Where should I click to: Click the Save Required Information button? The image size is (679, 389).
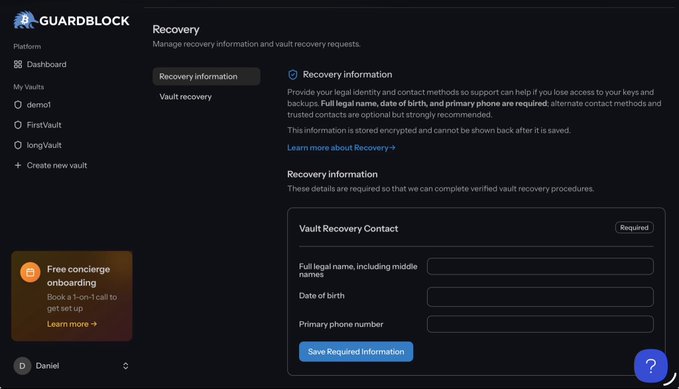(356, 352)
